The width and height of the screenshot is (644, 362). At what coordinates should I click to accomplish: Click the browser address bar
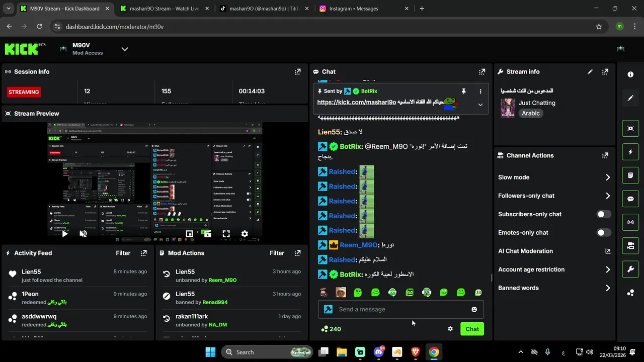pyautogui.click(x=322, y=27)
